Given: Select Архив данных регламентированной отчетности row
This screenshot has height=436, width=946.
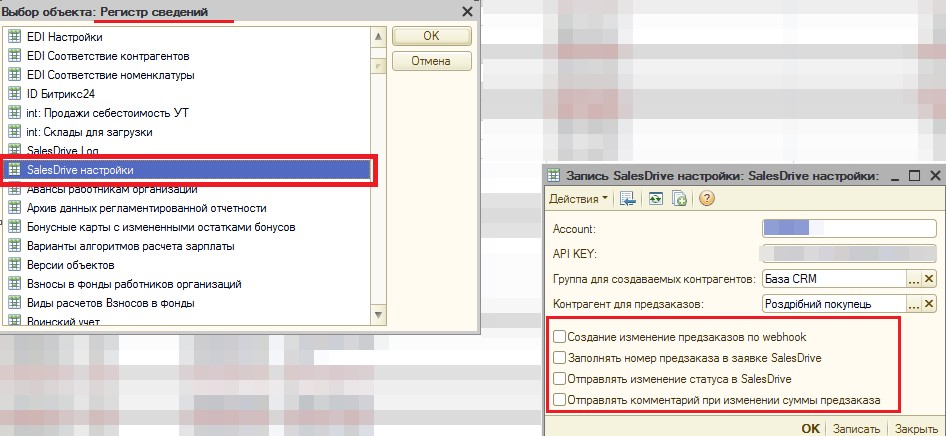Looking at the screenshot, I should tap(186, 208).
